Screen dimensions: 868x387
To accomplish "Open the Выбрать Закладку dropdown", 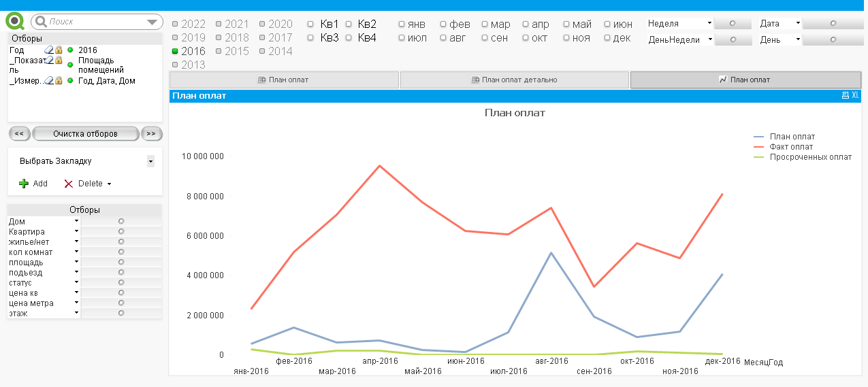I will tap(150, 161).
